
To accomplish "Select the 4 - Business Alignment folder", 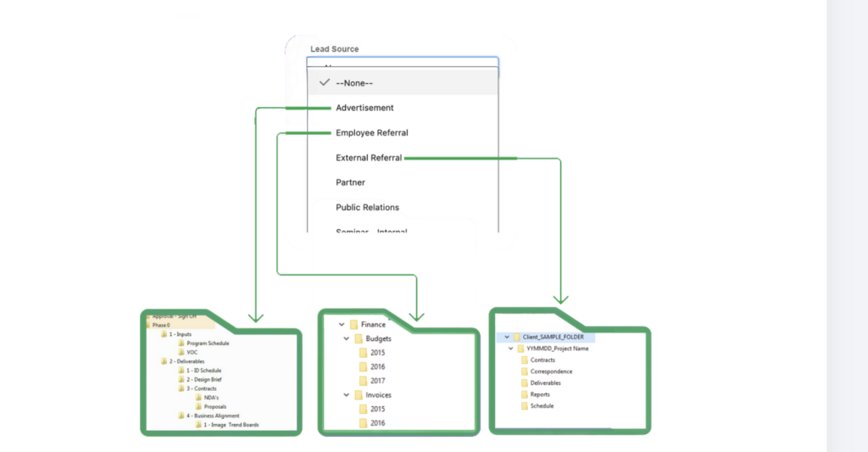I will (213, 416).
